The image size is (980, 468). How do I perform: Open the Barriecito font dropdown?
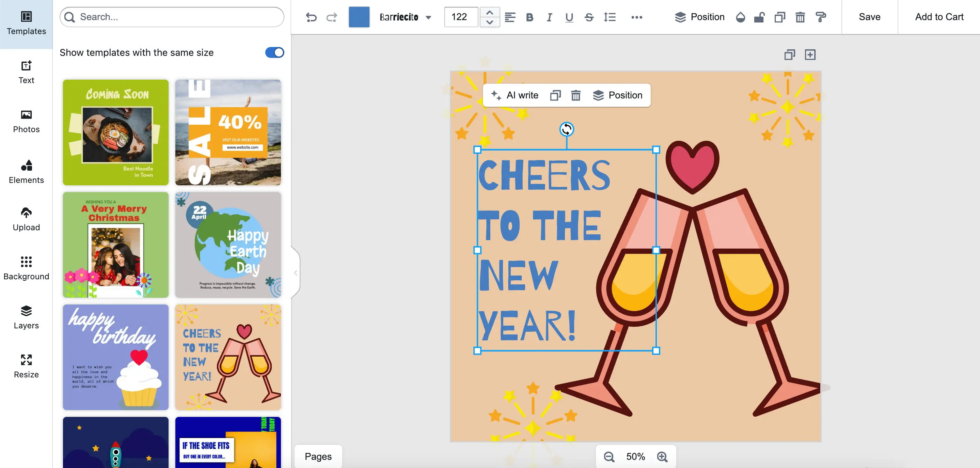pos(405,17)
